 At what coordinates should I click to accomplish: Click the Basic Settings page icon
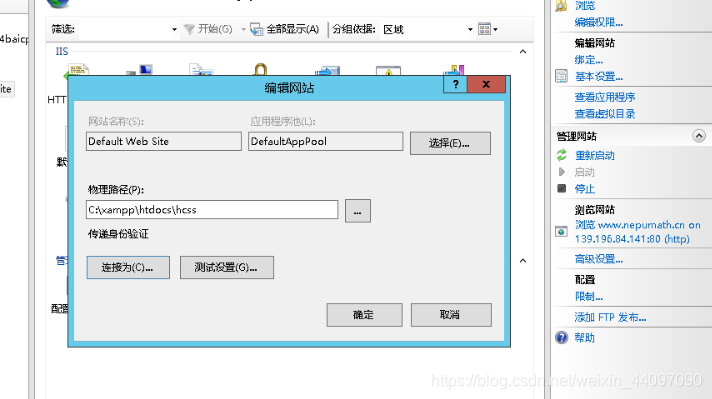pos(561,76)
